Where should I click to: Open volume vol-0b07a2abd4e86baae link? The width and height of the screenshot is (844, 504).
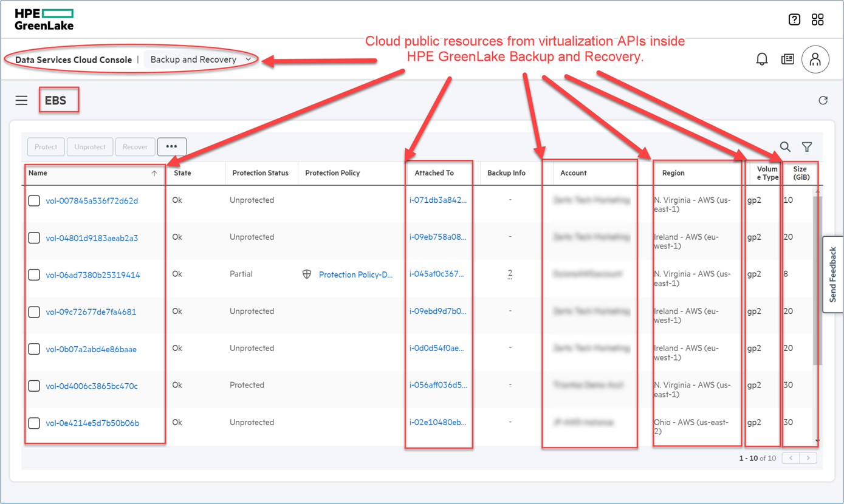[x=91, y=349]
